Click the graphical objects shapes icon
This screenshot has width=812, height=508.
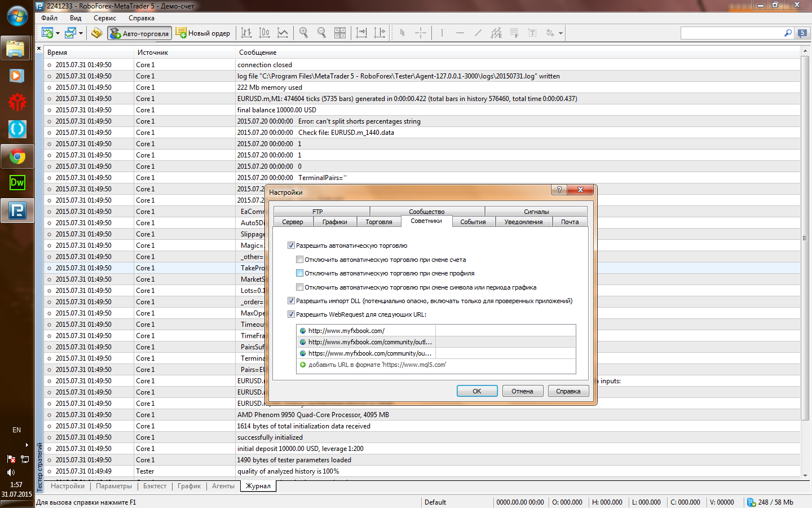click(550, 33)
